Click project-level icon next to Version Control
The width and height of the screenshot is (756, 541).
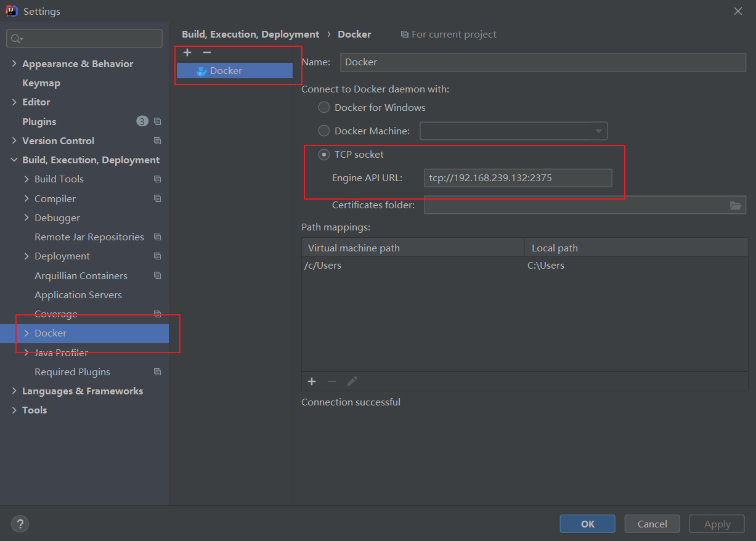click(x=157, y=140)
